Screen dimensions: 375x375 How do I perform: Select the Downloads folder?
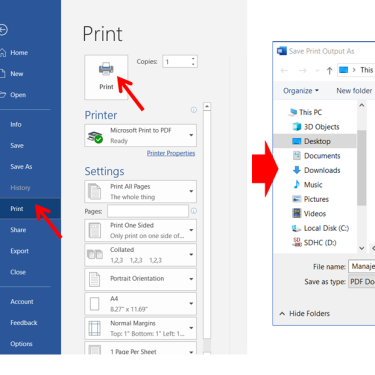tap(316, 170)
